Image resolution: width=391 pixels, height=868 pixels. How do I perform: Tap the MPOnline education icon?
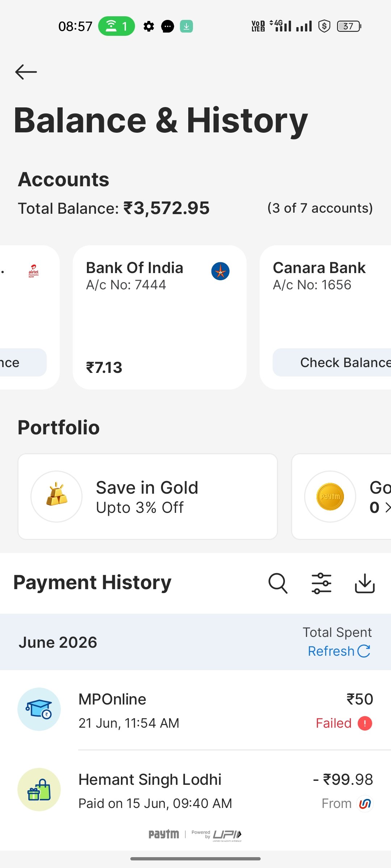click(39, 709)
